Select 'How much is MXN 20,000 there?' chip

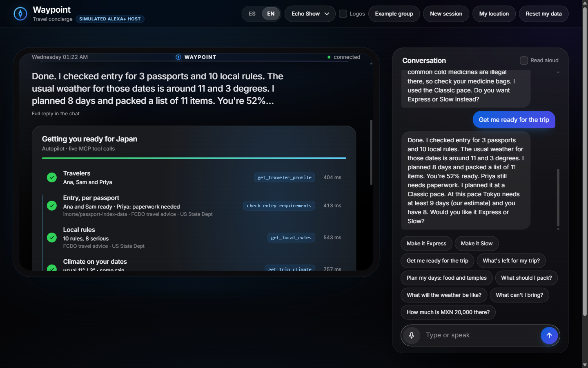[448, 312]
